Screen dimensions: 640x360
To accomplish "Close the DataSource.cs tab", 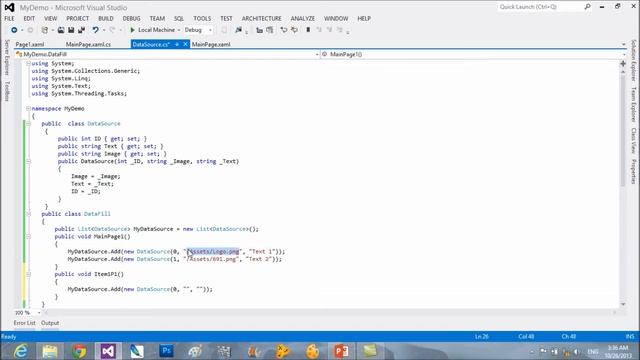I will coord(185,44).
